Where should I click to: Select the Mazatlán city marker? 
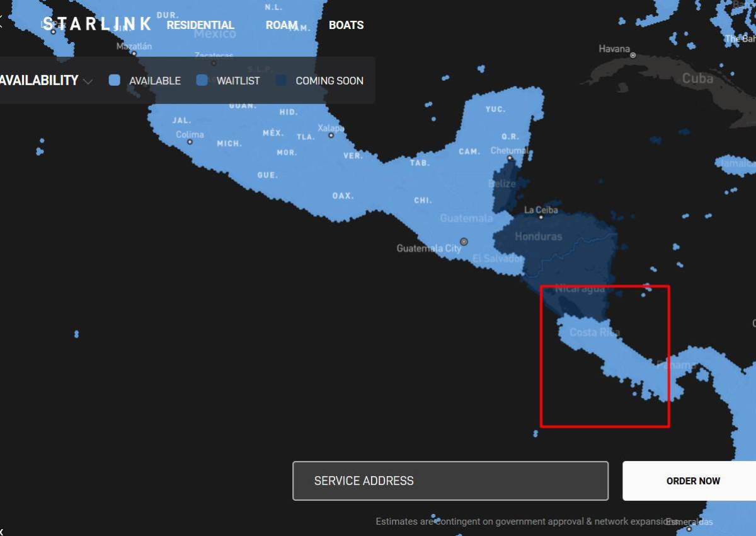(134, 54)
